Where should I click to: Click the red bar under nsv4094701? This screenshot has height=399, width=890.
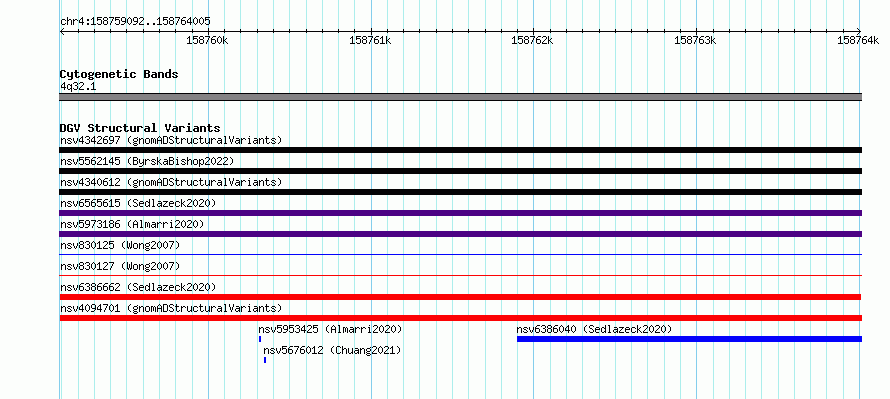461,318
